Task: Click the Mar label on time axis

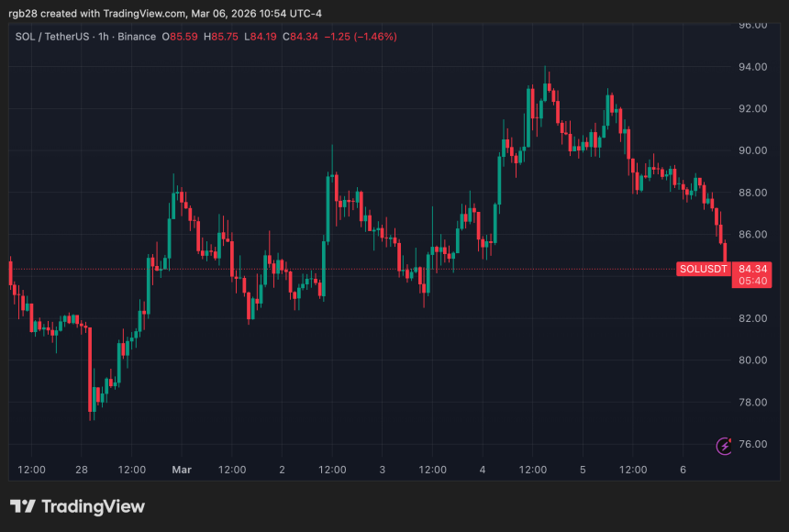Action: click(182, 470)
